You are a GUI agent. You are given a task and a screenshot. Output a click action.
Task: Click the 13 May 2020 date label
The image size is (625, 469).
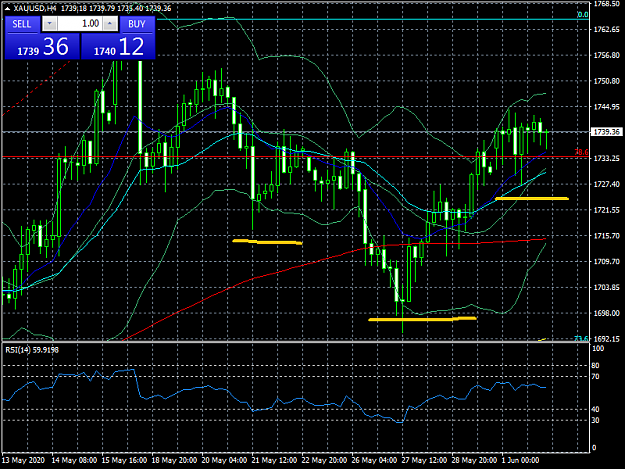23,460
